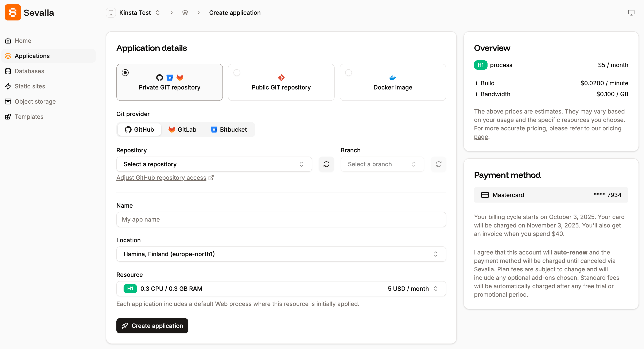Open the Select a repository dropdown

214,164
